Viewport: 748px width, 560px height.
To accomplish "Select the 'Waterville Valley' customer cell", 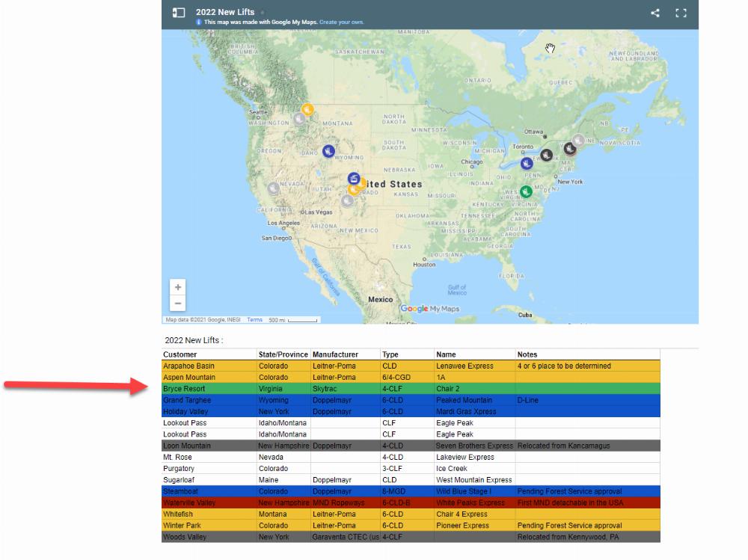I will pyautogui.click(x=209, y=502).
